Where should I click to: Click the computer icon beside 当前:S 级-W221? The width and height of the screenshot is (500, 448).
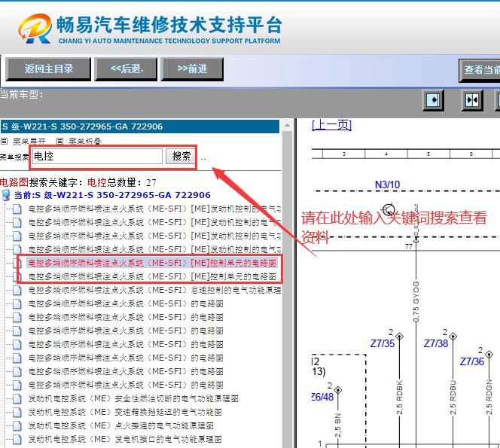pos(6,195)
